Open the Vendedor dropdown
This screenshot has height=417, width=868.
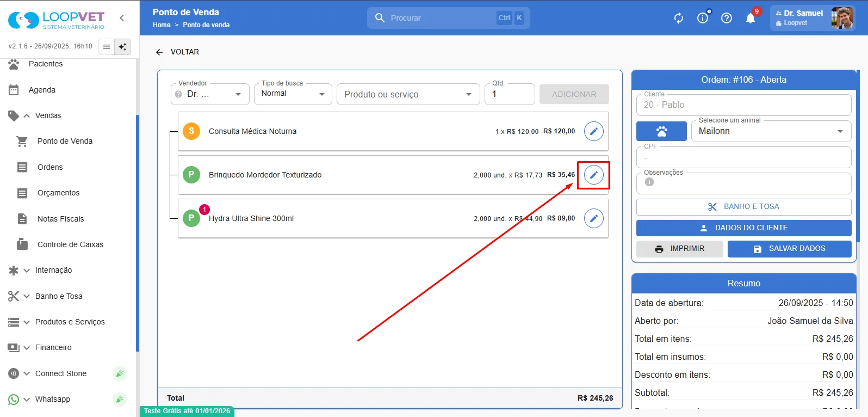coord(210,94)
